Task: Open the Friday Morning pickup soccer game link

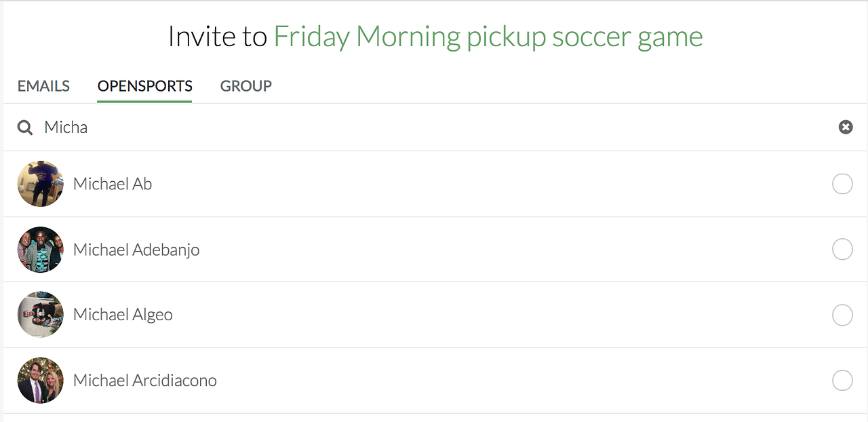Action: (x=488, y=37)
